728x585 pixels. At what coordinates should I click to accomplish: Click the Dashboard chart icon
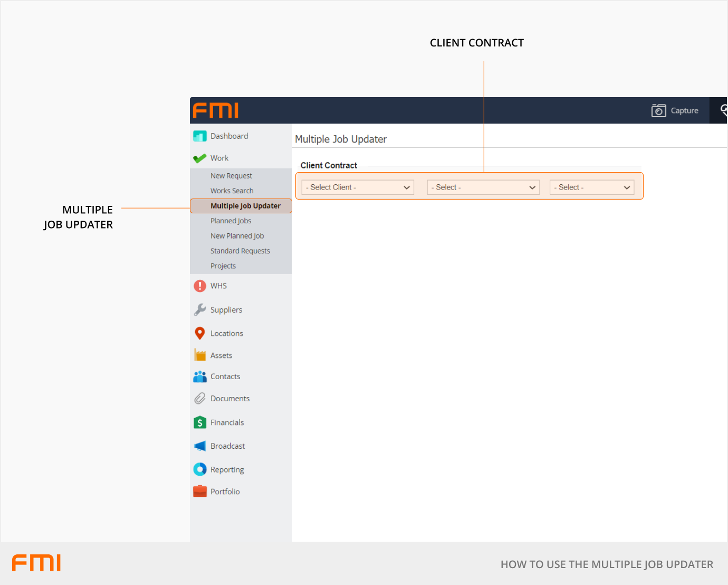pos(200,136)
